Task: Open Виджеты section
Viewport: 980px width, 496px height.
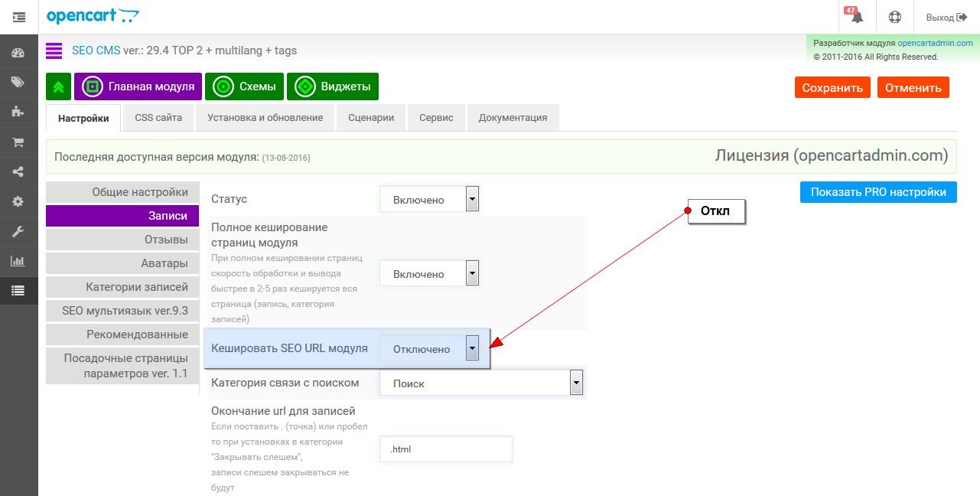Action: click(333, 86)
